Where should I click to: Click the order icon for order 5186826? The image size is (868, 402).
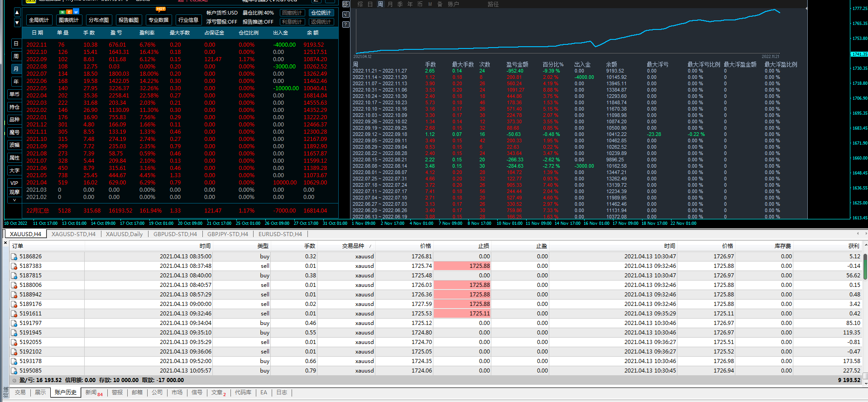coord(14,257)
